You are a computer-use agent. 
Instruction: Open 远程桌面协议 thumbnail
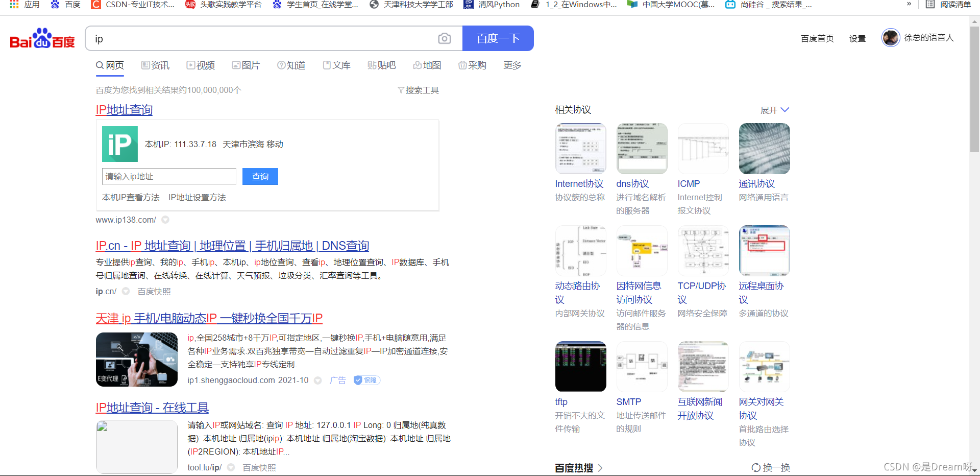765,251
